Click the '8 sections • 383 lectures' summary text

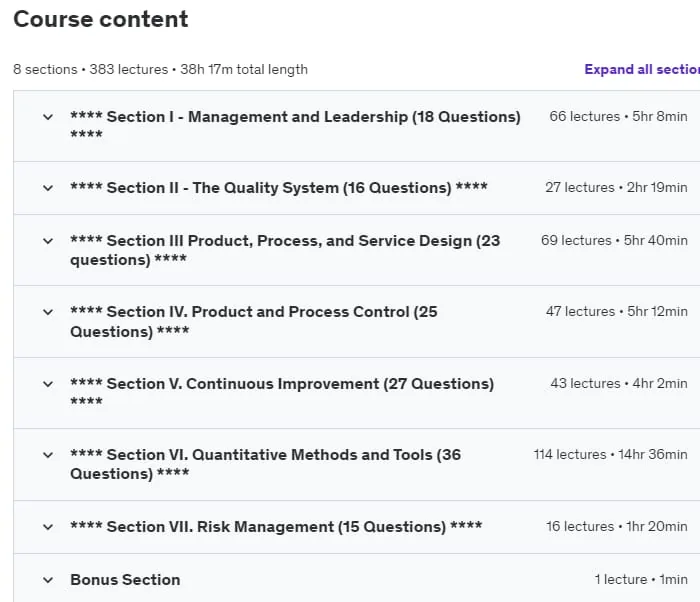pyautogui.click(x=91, y=70)
